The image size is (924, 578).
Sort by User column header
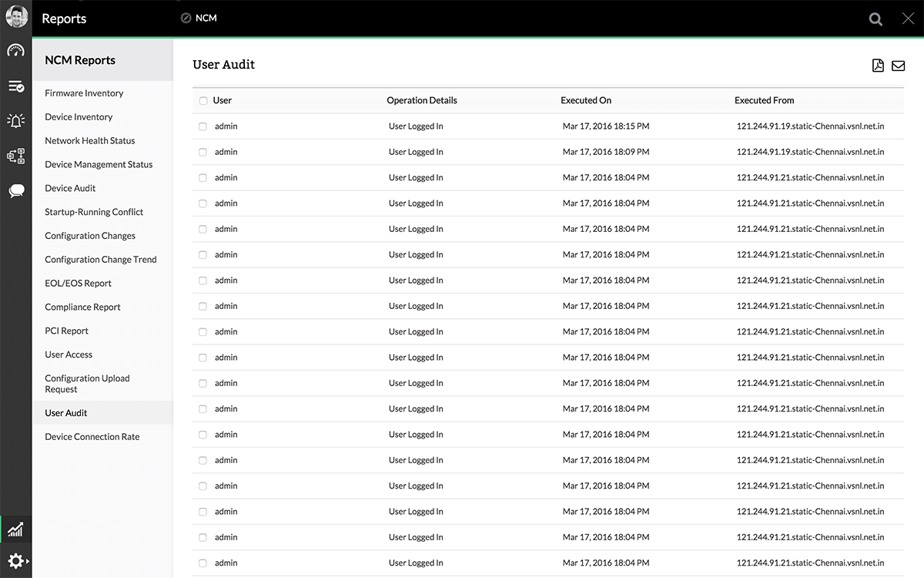tap(223, 100)
